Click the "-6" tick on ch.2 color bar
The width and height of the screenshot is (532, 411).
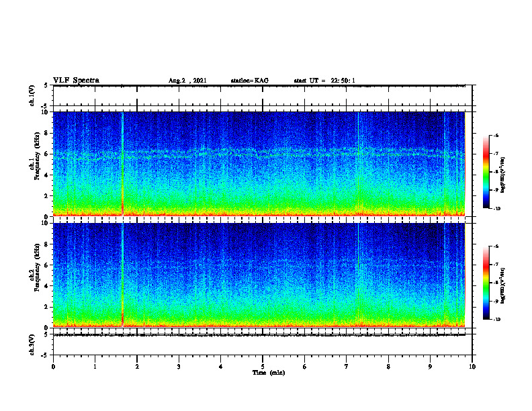coord(496,246)
